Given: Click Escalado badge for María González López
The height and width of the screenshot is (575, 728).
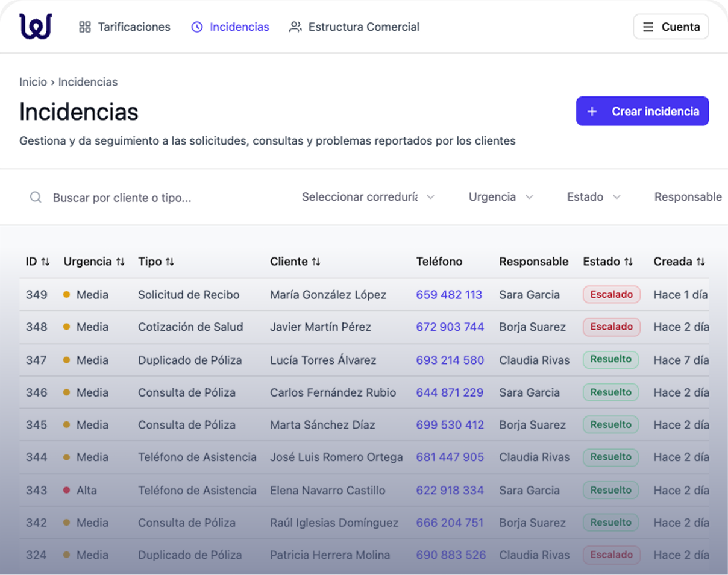Looking at the screenshot, I should pyautogui.click(x=612, y=295).
